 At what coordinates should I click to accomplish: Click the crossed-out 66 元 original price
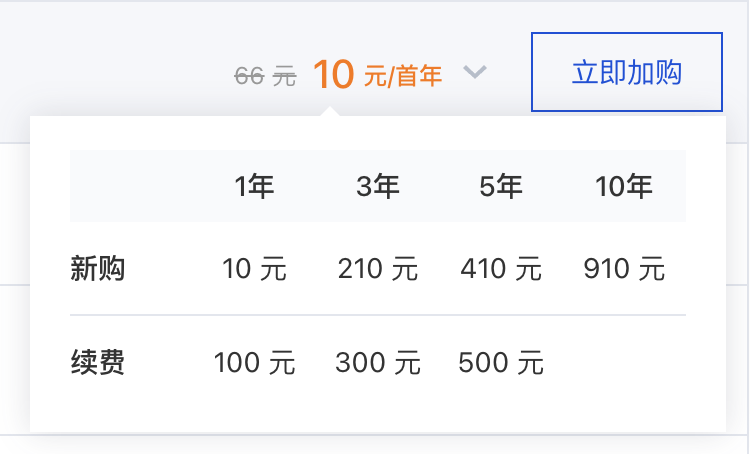tap(265, 76)
